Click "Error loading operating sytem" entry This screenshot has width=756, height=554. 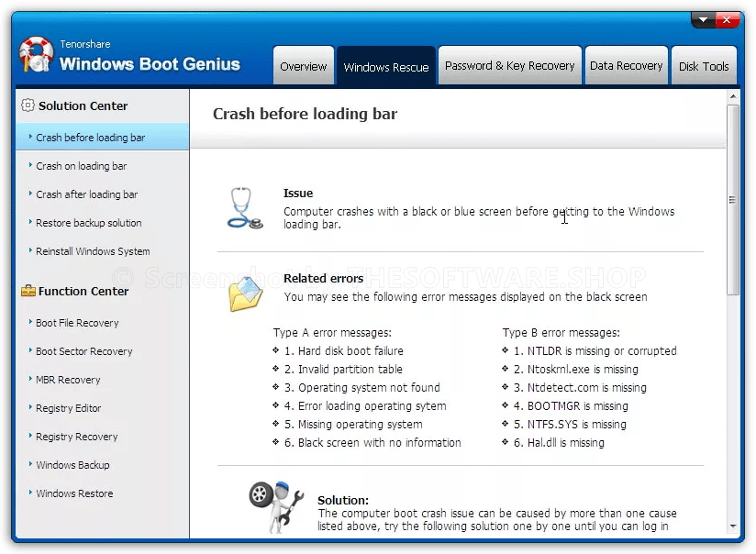pyautogui.click(x=365, y=405)
